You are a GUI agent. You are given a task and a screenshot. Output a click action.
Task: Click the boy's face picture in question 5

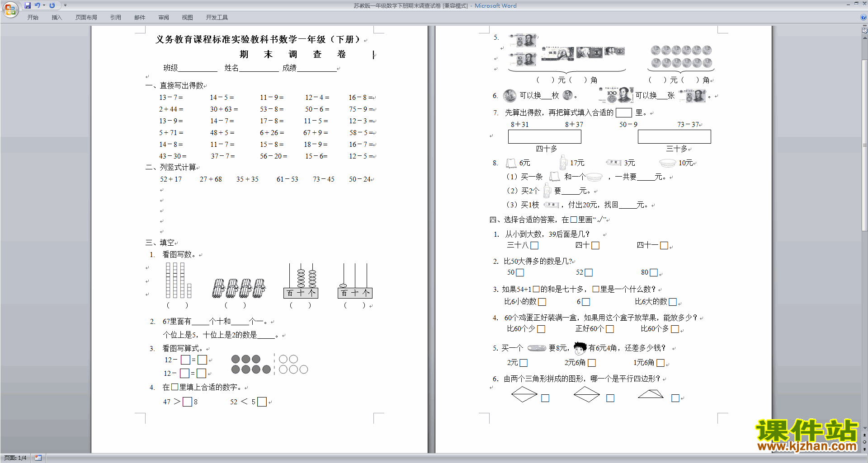(x=580, y=348)
